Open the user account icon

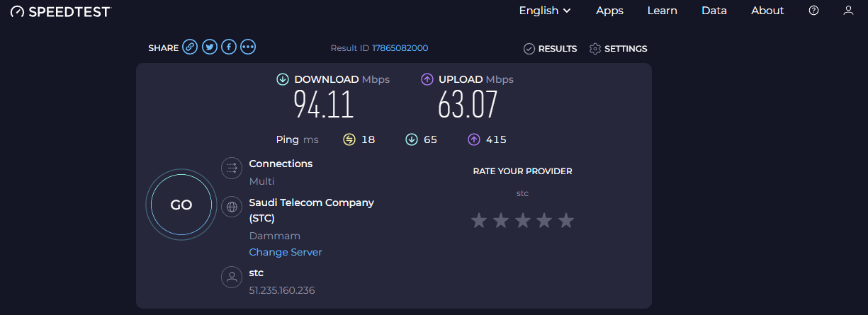pyautogui.click(x=848, y=11)
